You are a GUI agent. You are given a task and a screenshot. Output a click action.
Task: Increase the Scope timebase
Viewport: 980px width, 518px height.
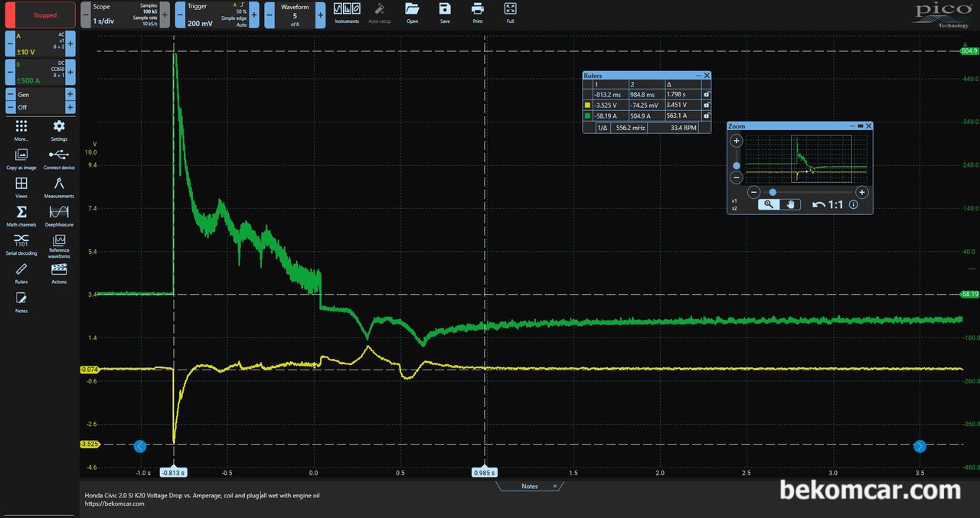pyautogui.click(x=165, y=15)
